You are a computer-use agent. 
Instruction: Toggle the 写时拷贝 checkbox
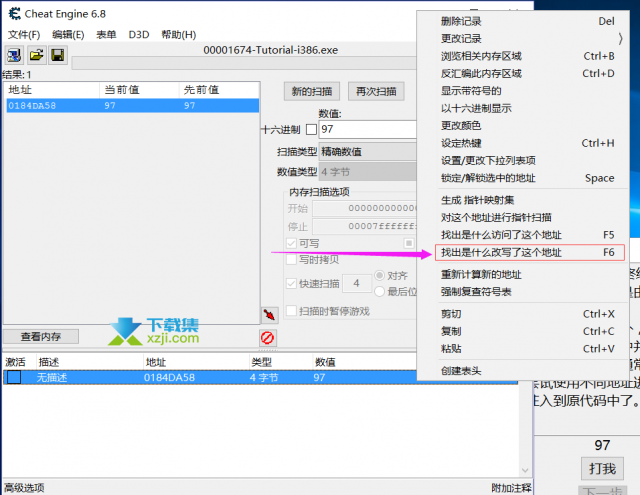tap(291, 260)
